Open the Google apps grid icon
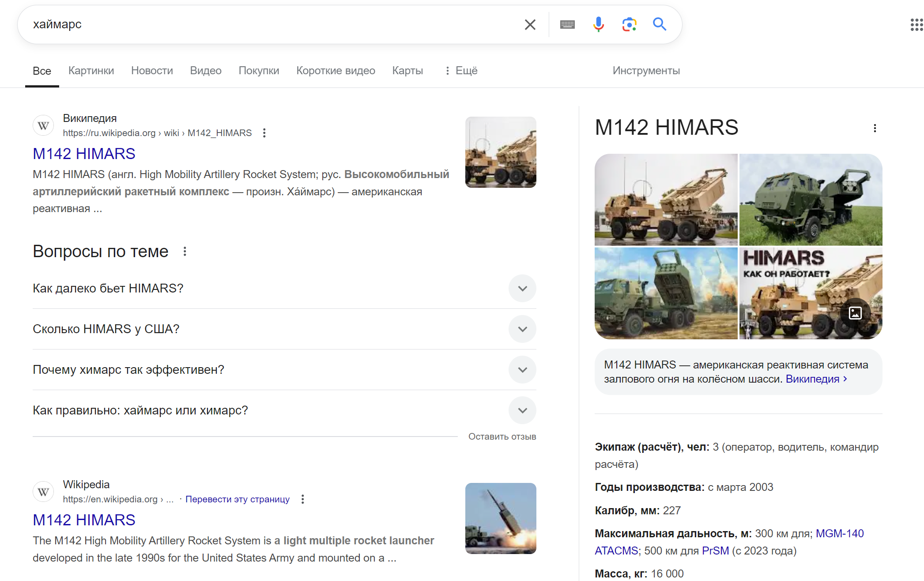Image resolution: width=924 pixels, height=581 pixels. pyautogui.click(x=916, y=25)
